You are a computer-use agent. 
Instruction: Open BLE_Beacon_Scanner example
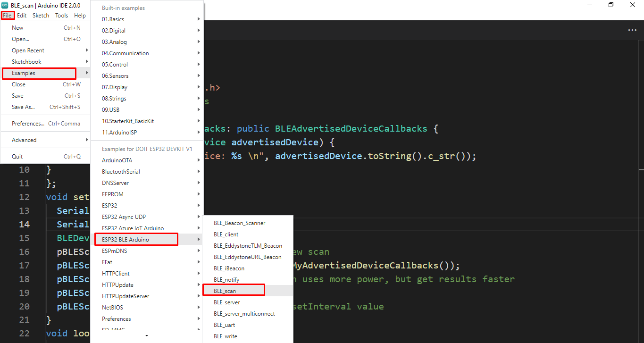[x=248, y=223]
